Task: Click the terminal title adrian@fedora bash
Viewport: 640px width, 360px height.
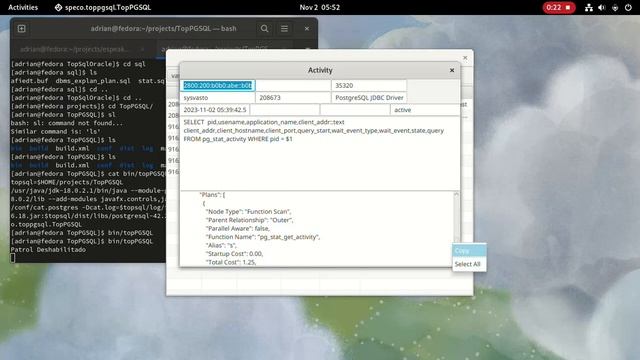Action: click(x=163, y=29)
